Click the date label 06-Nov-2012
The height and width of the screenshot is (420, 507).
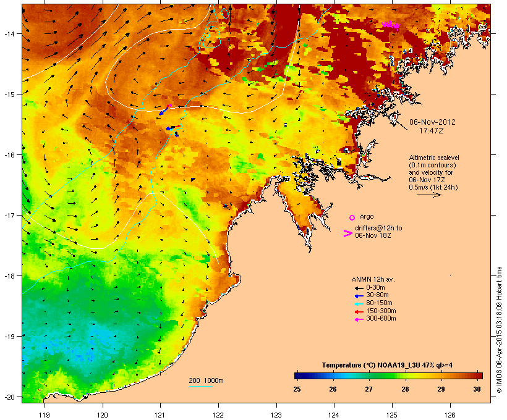coord(432,122)
